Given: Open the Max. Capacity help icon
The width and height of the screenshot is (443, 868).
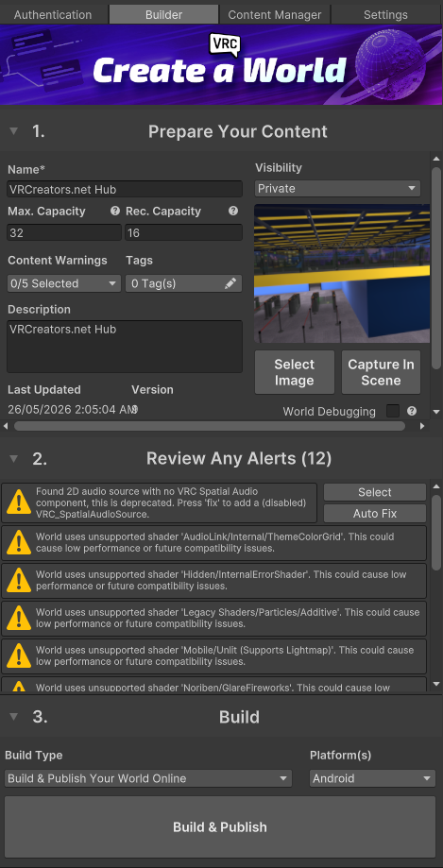Looking at the screenshot, I should tap(115, 211).
